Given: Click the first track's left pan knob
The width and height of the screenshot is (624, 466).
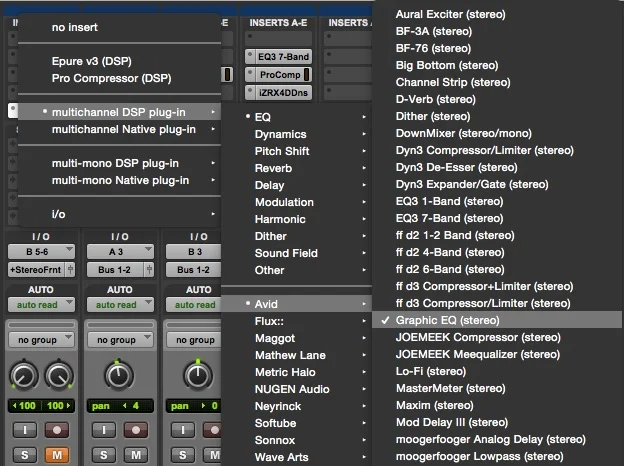Looking at the screenshot, I should pos(24,375).
